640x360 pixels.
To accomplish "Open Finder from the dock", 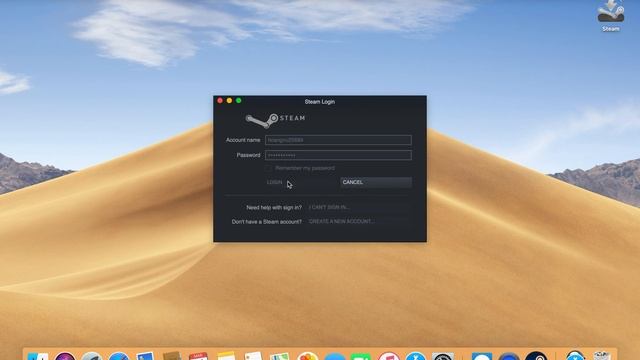I will click(x=38, y=356).
